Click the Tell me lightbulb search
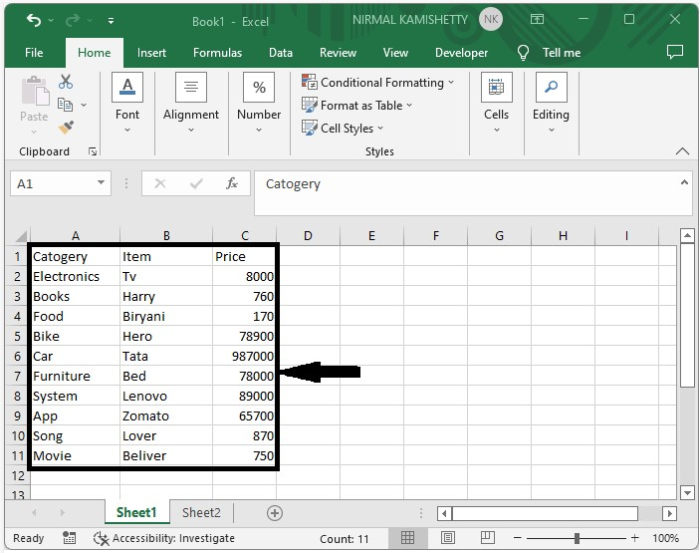Image resolution: width=700 pixels, height=553 pixels. (549, 53)
